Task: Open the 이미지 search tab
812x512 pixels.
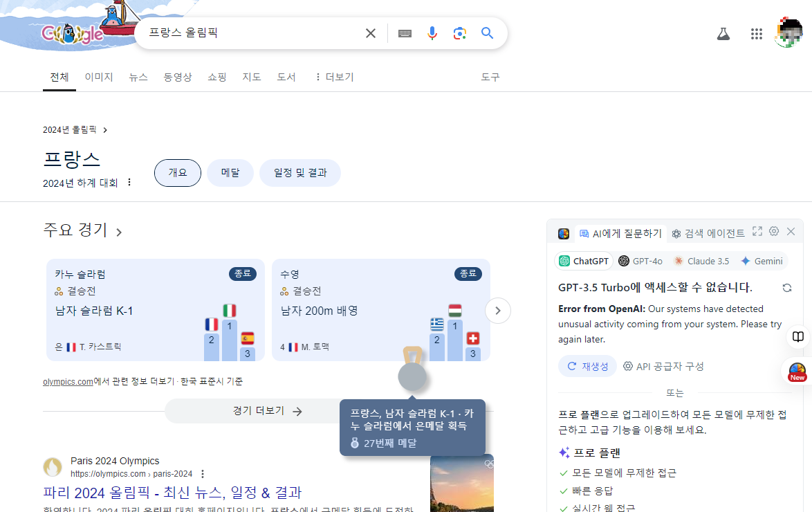Action: 99,77
